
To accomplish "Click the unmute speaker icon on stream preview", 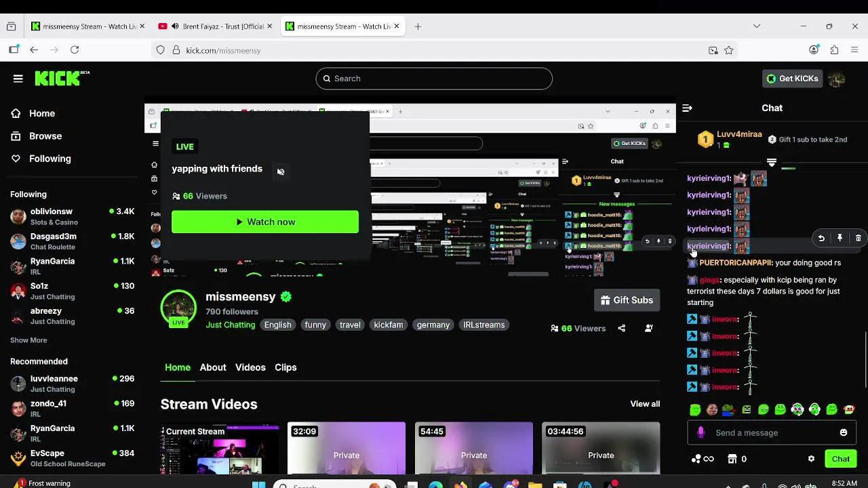I will point(281,171).
